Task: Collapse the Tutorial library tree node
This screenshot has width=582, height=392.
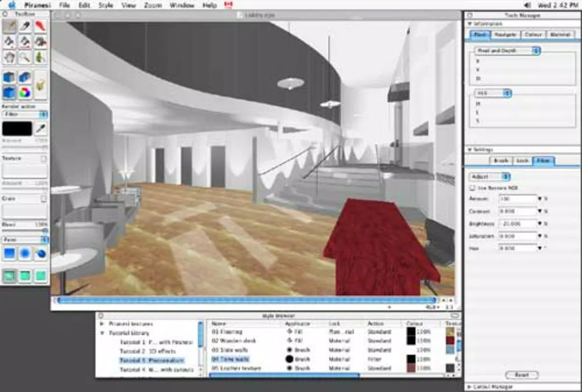Action: tap(101, 333)
